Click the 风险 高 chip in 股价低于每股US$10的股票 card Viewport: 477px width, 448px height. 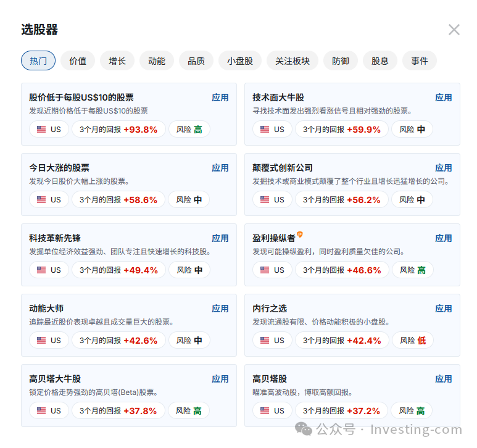[x=189, y=129]
